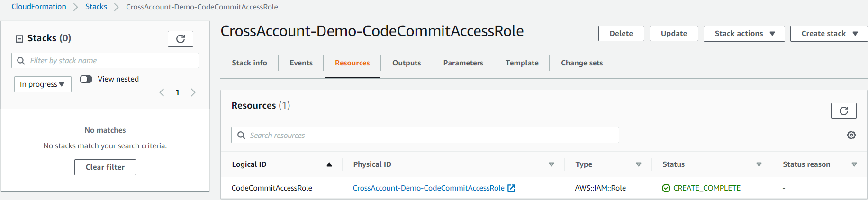Refresh the Stacks list
868x200 pixels.
click(x=181, y=39)
